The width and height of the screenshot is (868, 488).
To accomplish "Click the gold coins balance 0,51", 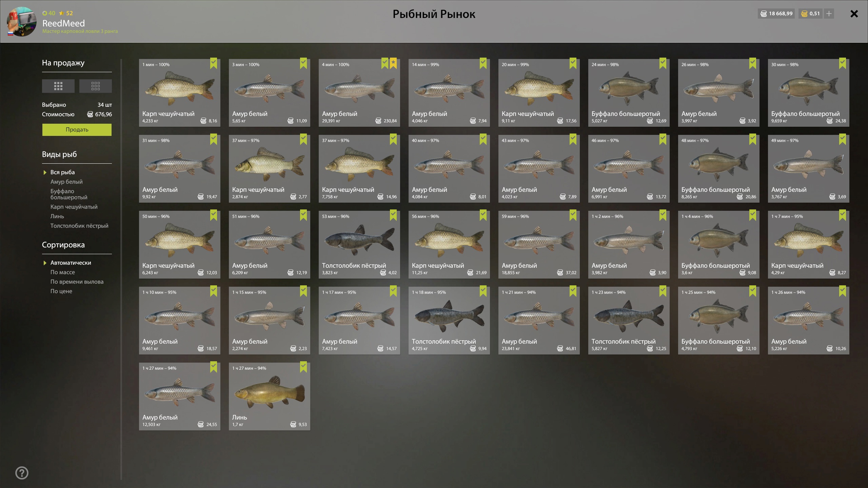I will [x=810, y=14].
